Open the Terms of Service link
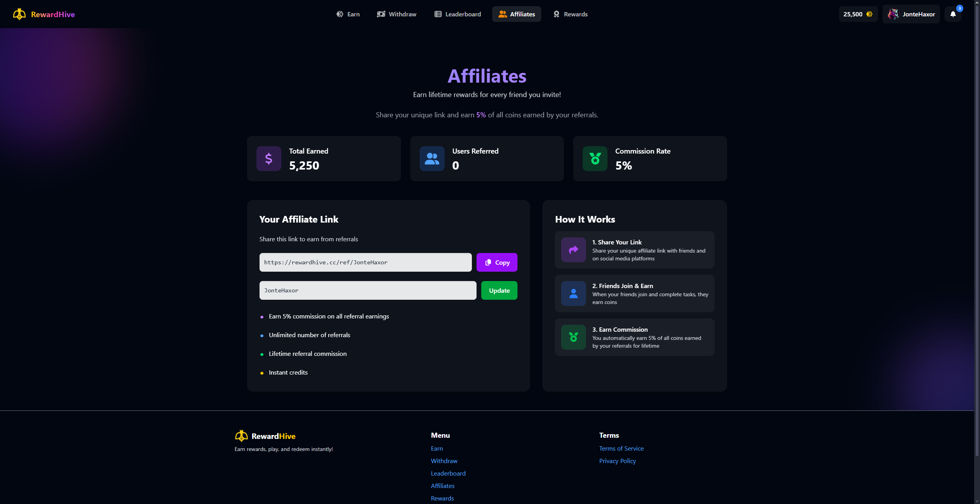Viewport: 980px width, 504px height. [x=621, y=448]
